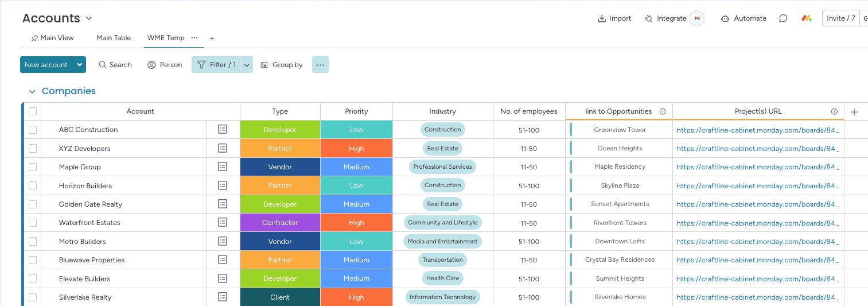Check the Golden Gate Realty row checkbox
The width and height of the screenshot is (868, 306).
click(x=33, y=204)
